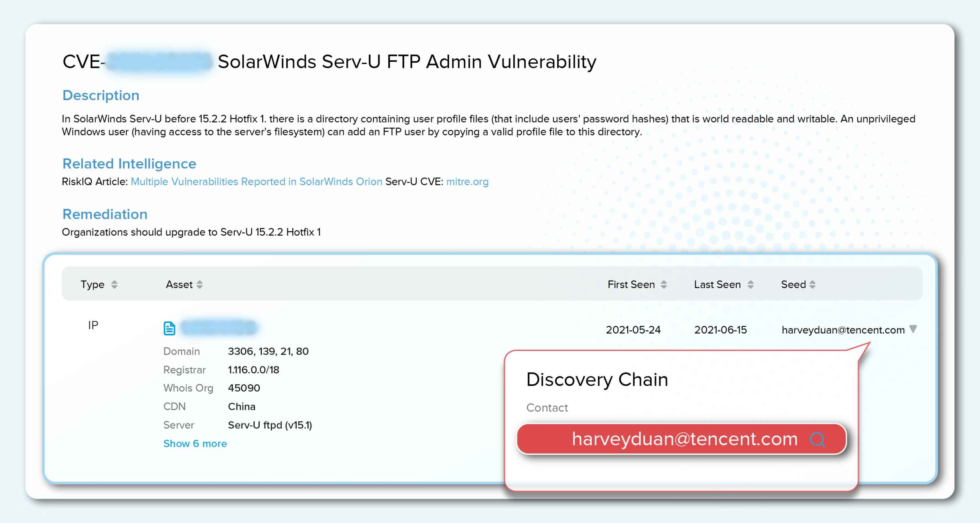The width and height of the screenshot is (980, 523).
Task: Click the document icon beside the blurred IP asset
Action: [x=169, y=328]
